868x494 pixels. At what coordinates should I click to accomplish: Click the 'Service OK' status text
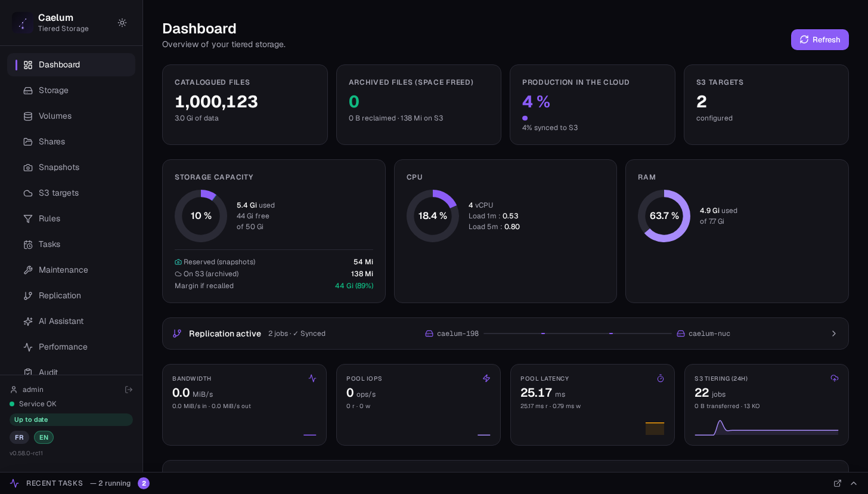click(x=38, y=404)
